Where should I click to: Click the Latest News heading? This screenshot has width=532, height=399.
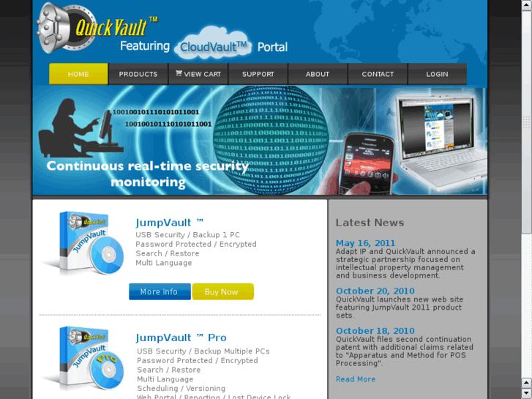[x=370, y=223]
